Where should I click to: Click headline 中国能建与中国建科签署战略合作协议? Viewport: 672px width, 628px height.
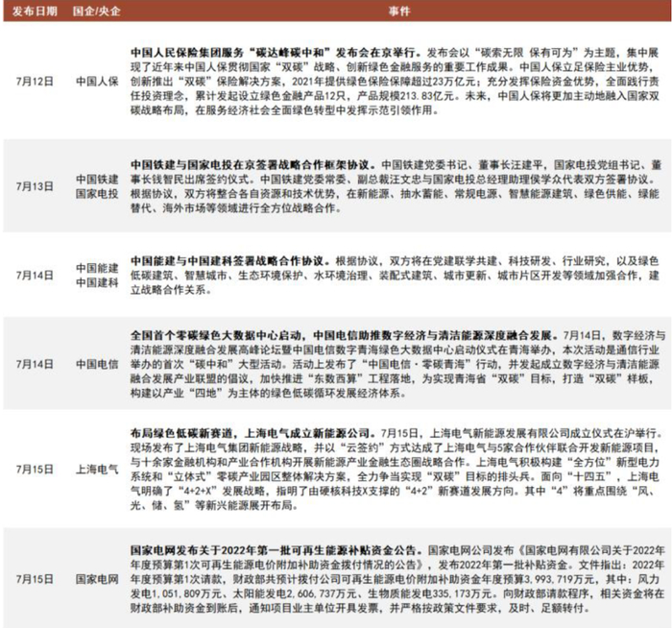(x=229, y=260)
